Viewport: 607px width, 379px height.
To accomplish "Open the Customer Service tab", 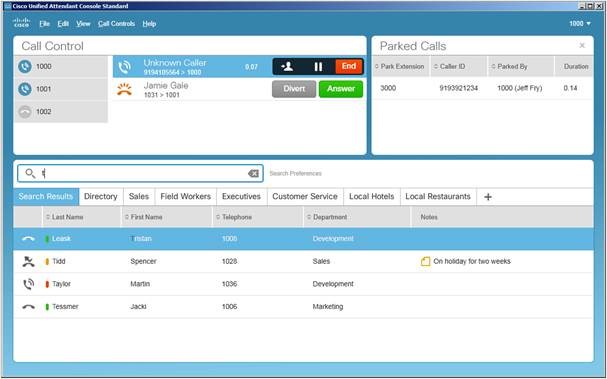I will click(x=305, y=196).
